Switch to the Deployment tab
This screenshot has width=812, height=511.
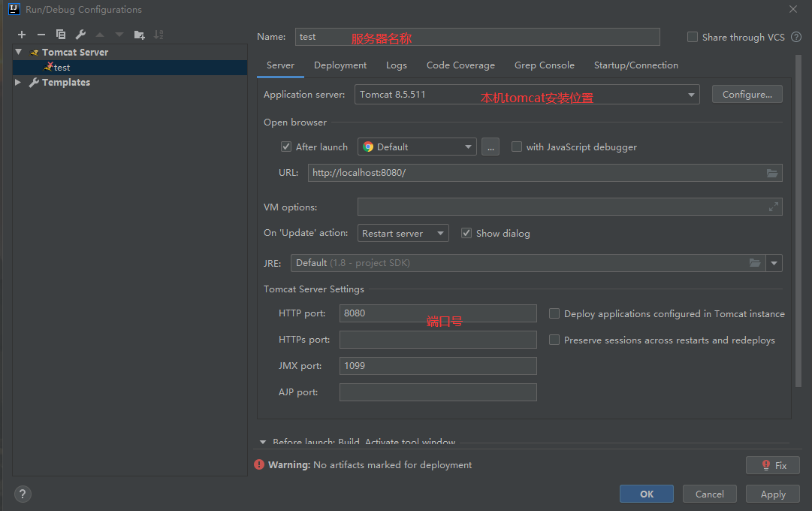point(340,65)
